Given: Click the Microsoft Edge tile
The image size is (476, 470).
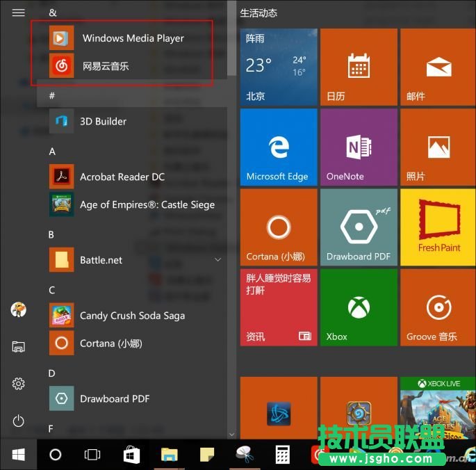Looking at the screenshot, I should tap(278, 147).
